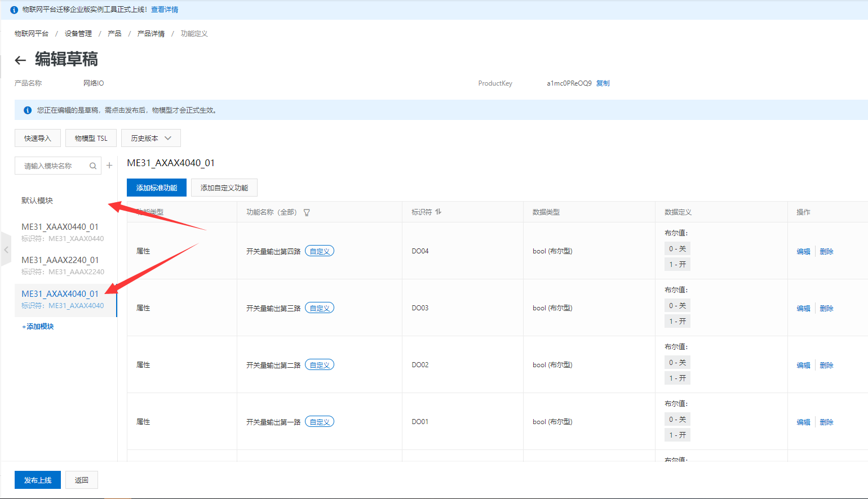Screen dimensions: 868x499
Task: Click the plus icon to add module
Action: (x=109, y=166)
